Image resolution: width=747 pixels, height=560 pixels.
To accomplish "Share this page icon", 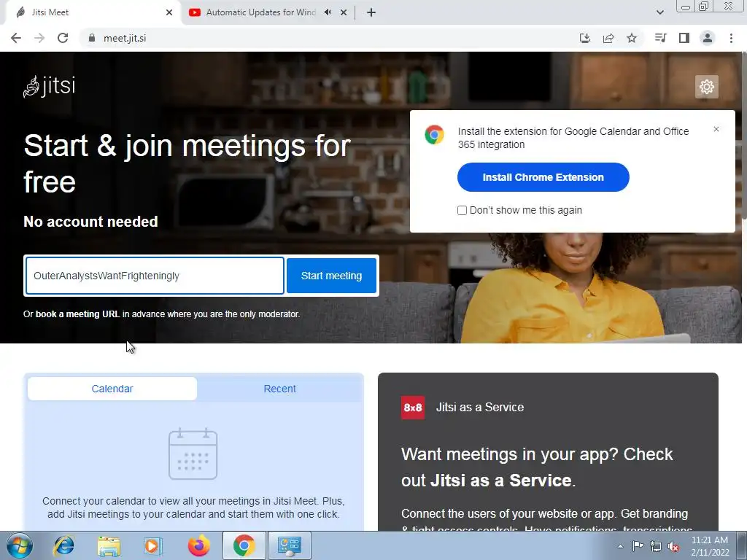I will [x=608, y=38].
